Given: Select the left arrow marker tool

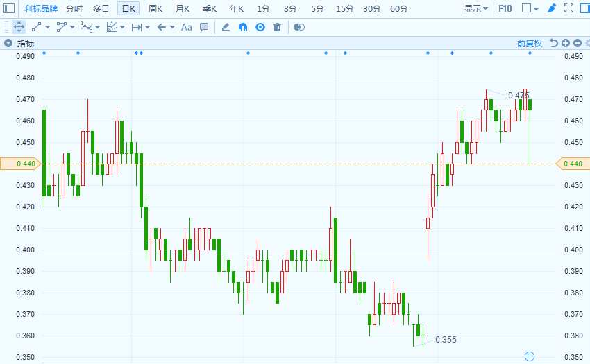Looking at the screenshot, I should pos(162,27).
